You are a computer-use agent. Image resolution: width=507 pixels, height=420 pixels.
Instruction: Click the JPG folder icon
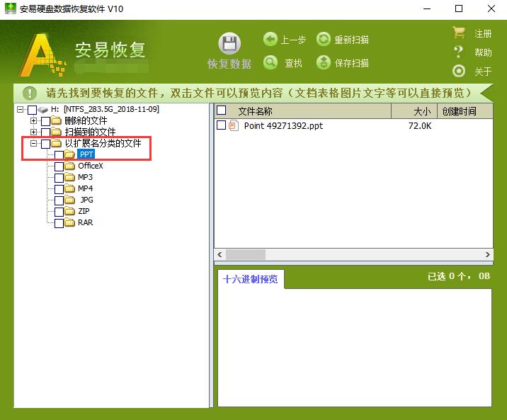pyautogui.click(x=69, y=200)
